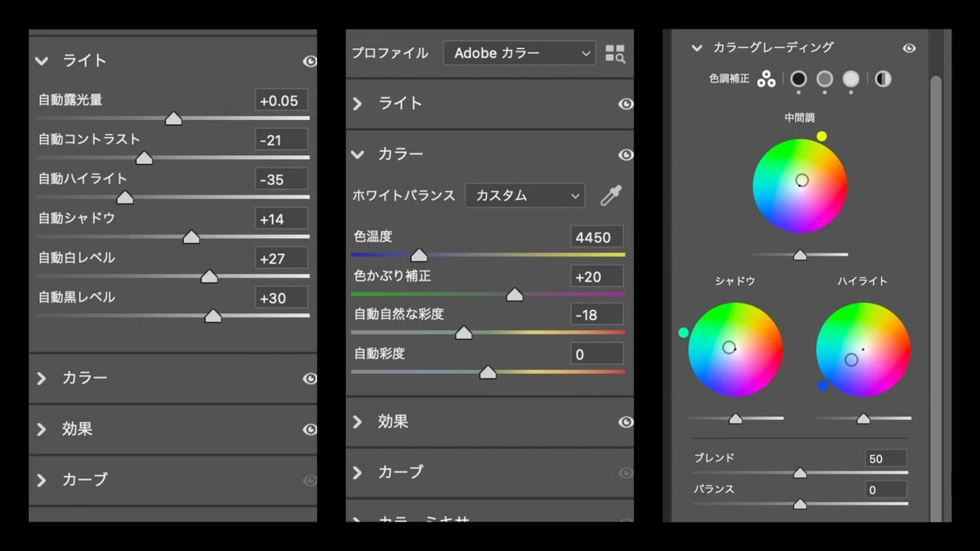Switch to the highlights-only grading circle icon
This screenshot has height=551, width=980.
851,79
